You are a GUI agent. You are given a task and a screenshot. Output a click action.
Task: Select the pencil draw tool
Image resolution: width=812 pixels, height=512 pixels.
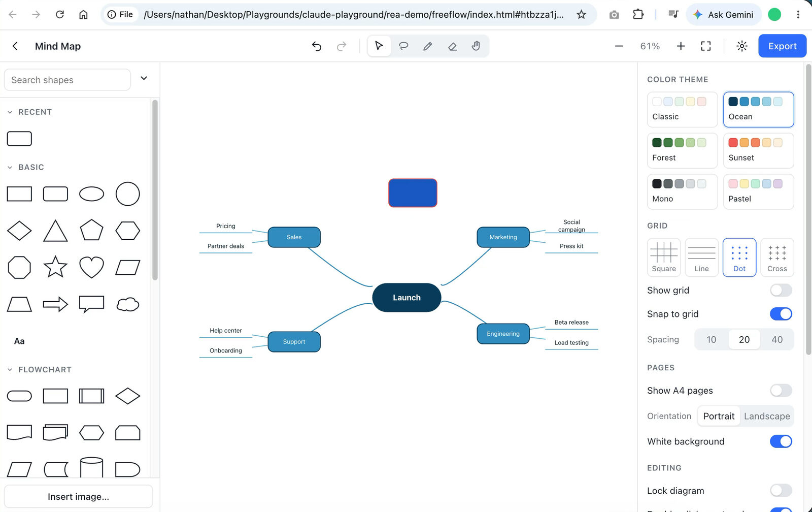(428, 46)
